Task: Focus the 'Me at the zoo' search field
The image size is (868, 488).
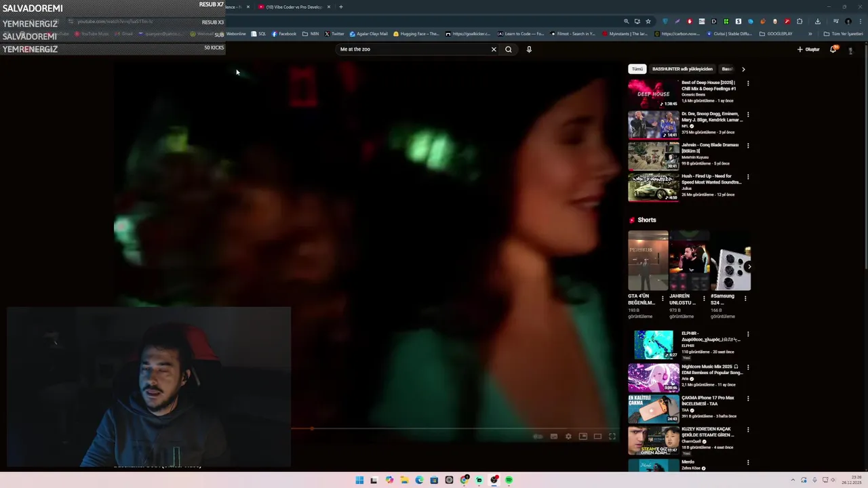Action: (412, 49)
